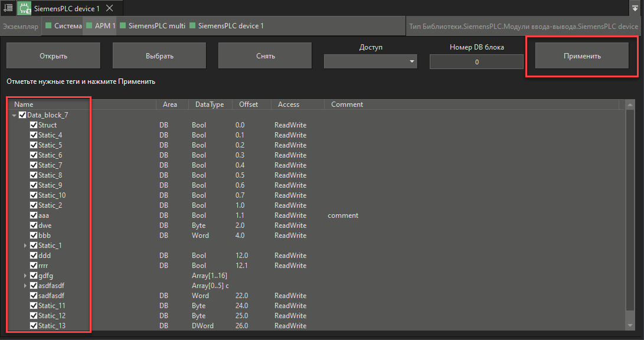The image size is (644, 340).
Task: Uncheck the gdfg checkbox
Action: pos(34,276)
